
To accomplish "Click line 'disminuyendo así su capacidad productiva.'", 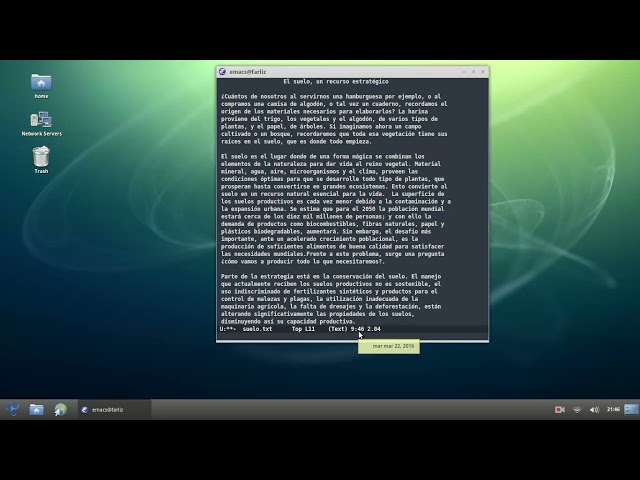I will (288, 322).
